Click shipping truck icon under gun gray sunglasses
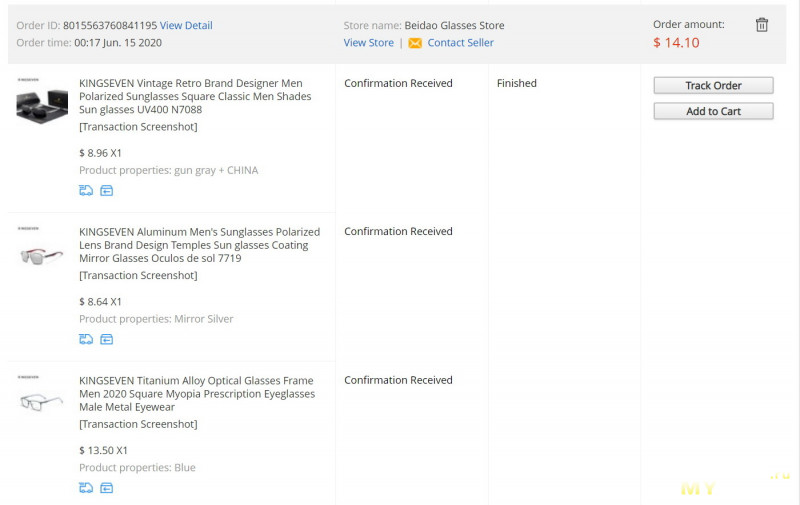This screenshot has width=800, height=505. [86, 191]
